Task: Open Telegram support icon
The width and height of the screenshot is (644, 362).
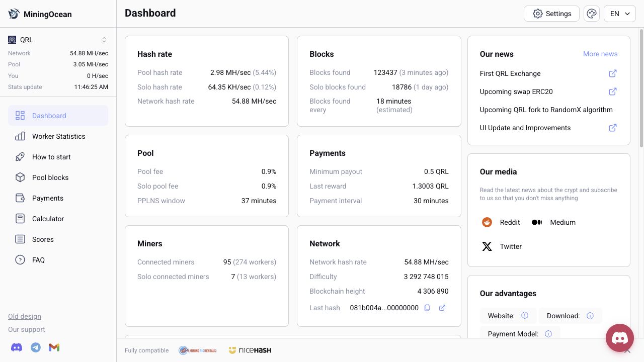Action: point(36,347)
